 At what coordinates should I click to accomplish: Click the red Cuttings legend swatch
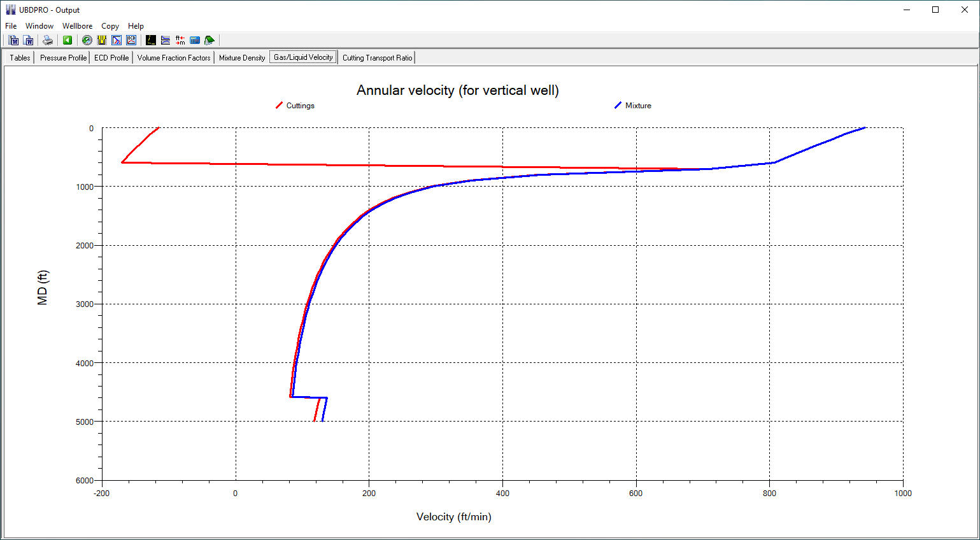coord(279,106)
